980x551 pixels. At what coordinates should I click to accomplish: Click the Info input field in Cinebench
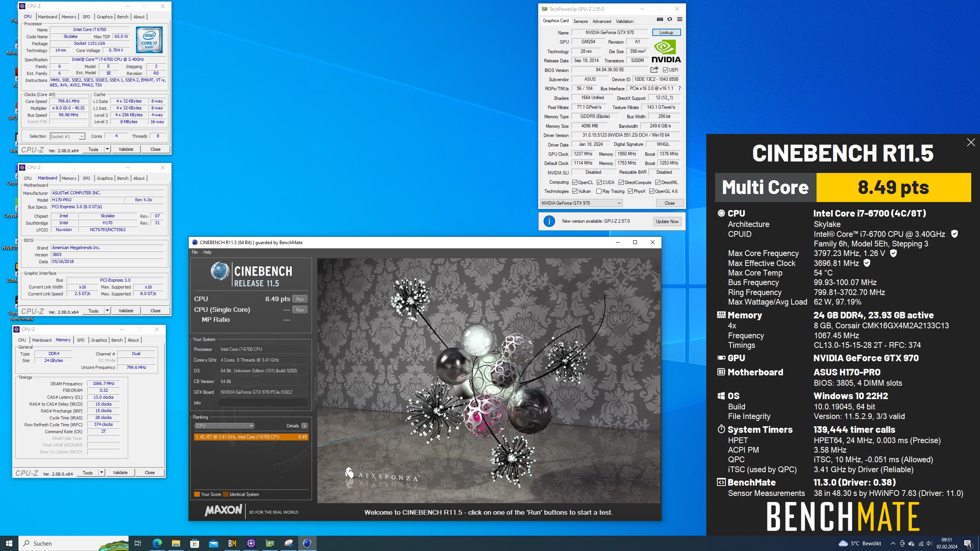[263, 403]
